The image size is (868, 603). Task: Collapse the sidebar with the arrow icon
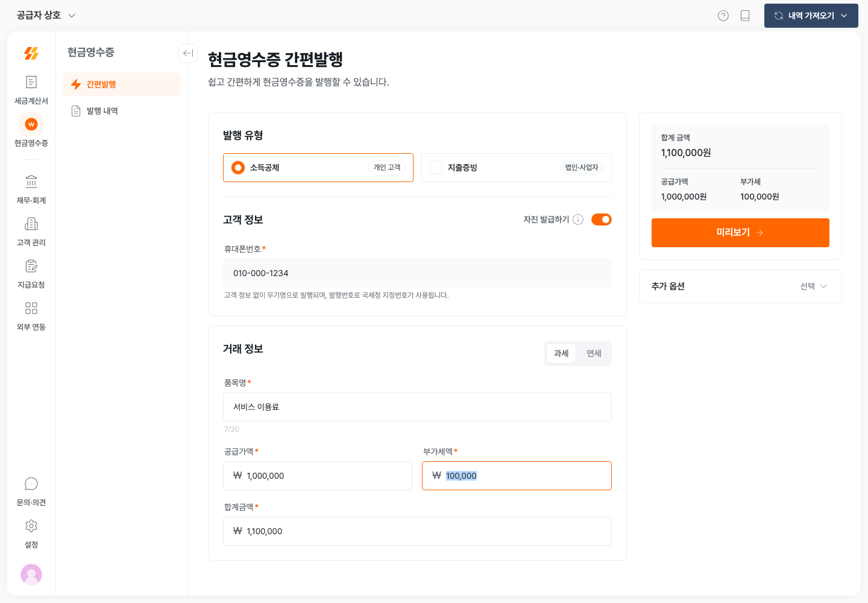188,53
